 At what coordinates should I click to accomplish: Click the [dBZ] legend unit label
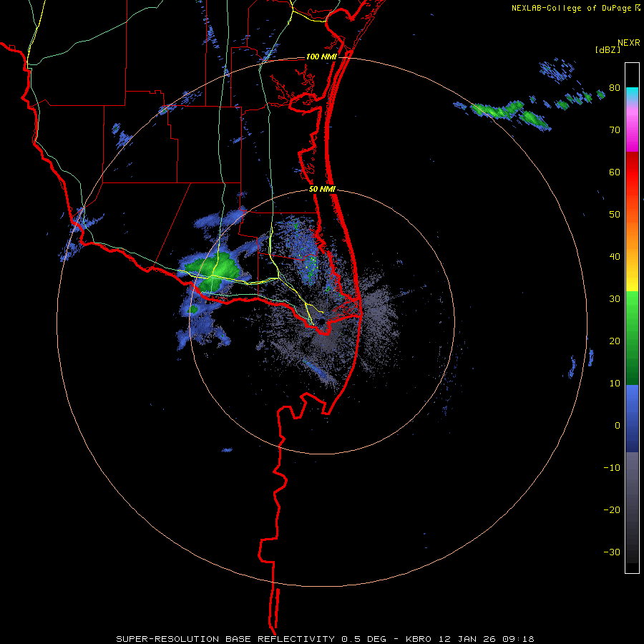(608, 49)
